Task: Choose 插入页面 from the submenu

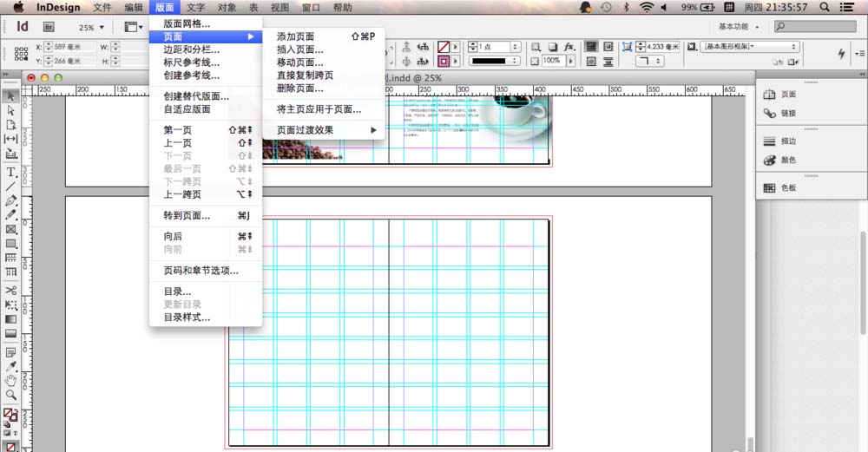Action: (299, 49)
